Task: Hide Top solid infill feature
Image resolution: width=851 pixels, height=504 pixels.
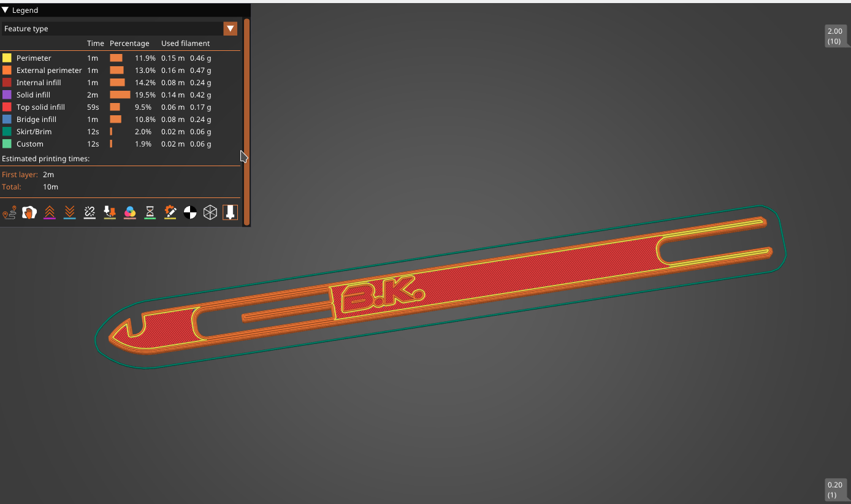Action: tap(120, 107)
